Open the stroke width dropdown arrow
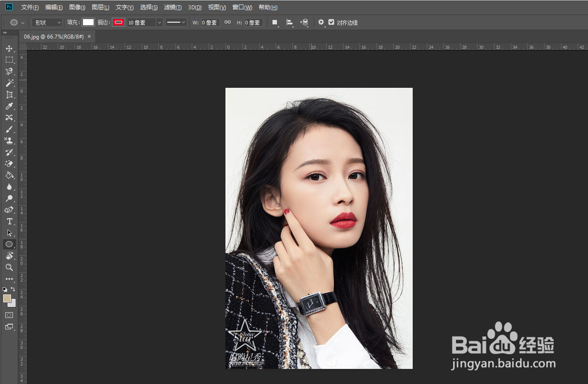588x384 pixels. click(159, 23)
